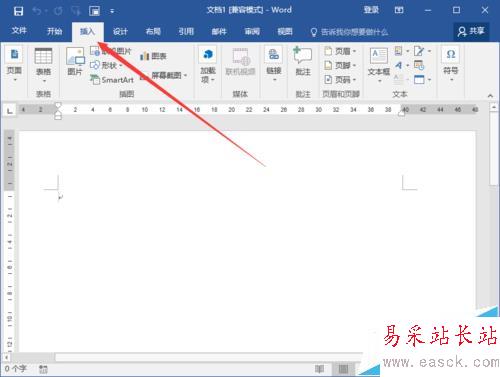Open the 页脚 footer dropdown
The image size is (500, 377).
[340, 65]
